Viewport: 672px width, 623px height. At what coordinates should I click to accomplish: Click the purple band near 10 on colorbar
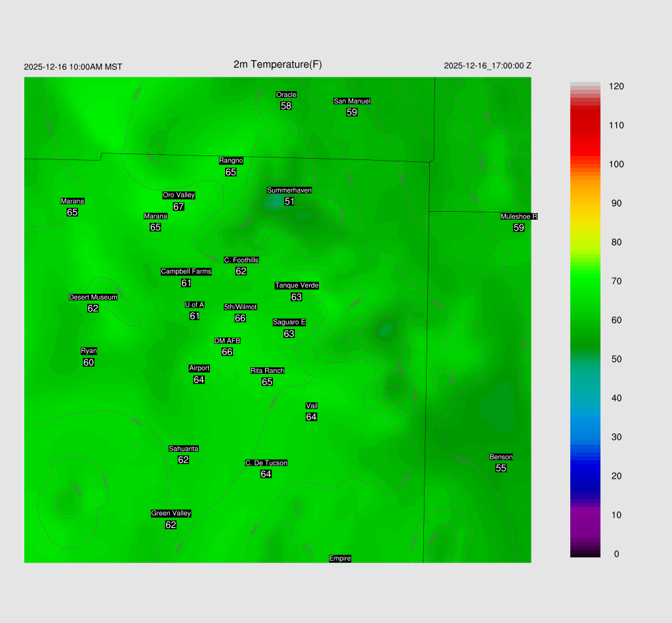pyautogui.click(x=585, y=515)
